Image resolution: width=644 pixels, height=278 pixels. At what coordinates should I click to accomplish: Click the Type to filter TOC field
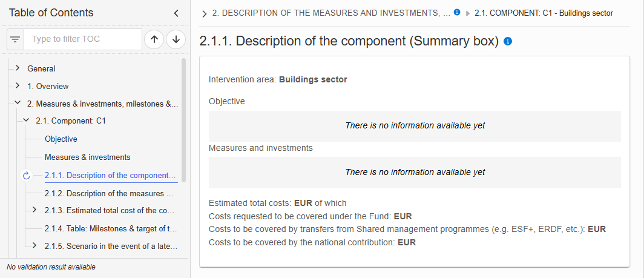coord(83,39)
